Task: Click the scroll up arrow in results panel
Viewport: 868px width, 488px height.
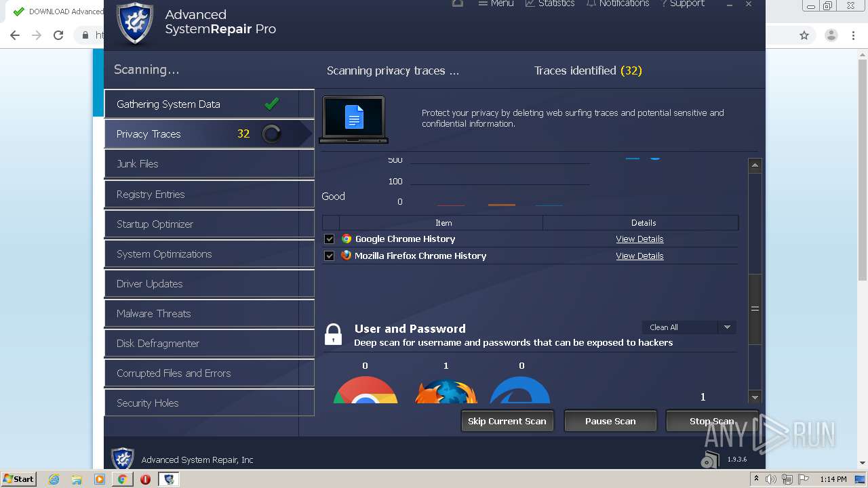Action: point(755,165)
